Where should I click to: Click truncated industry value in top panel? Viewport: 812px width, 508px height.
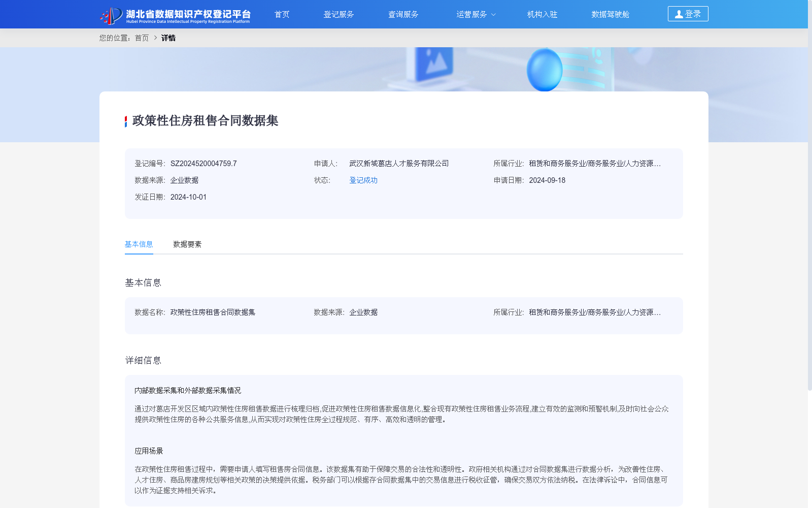pyautogui.click(x=595, y=164)
